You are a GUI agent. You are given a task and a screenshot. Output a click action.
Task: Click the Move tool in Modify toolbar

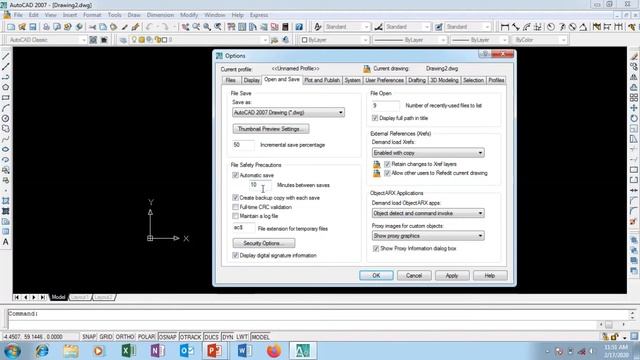pos(634,108)
